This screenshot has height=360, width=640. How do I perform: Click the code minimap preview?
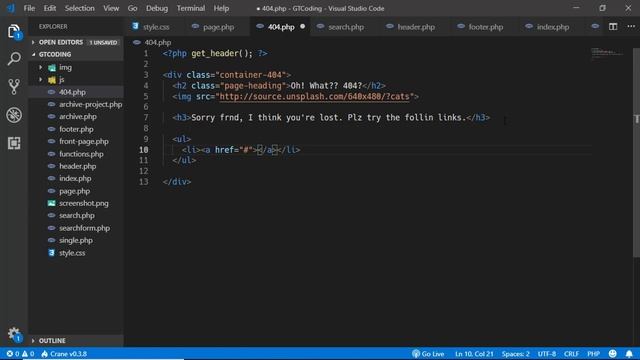point(608,53)
